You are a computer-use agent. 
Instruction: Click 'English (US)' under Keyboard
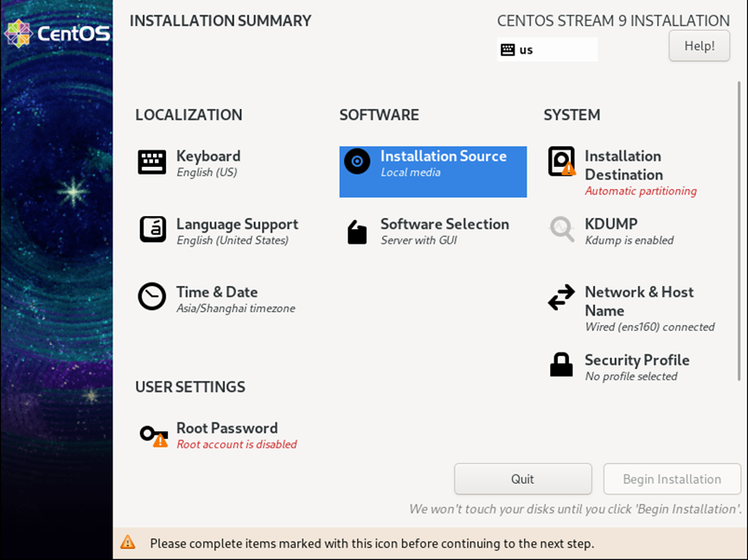(207, 173)
